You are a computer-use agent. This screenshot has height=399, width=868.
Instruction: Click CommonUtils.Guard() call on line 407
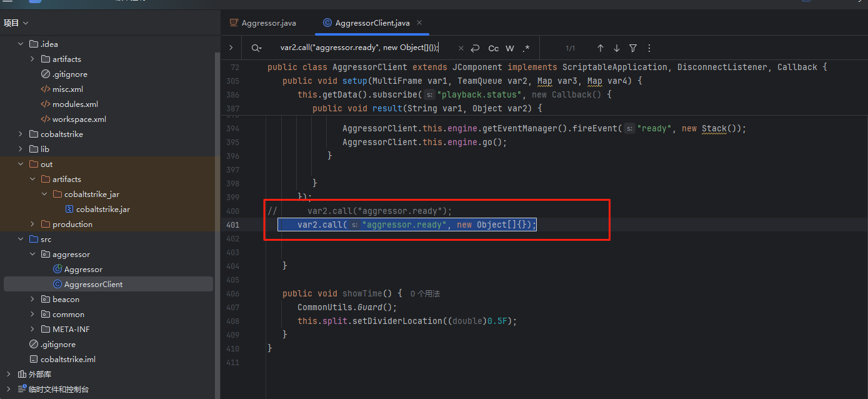coord(347,307)
